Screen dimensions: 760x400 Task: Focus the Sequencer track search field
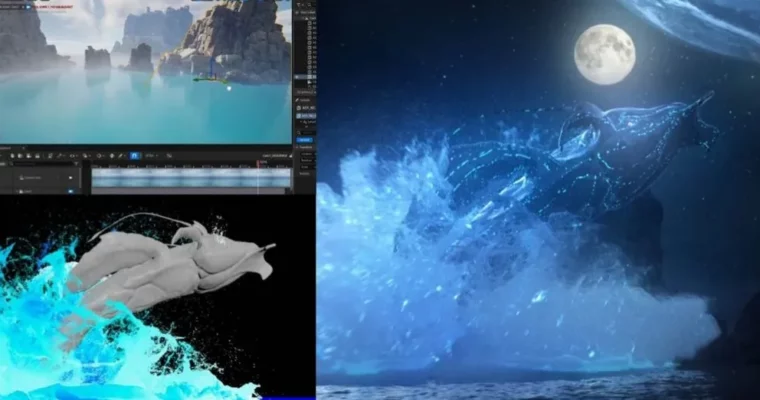[41, 164]
